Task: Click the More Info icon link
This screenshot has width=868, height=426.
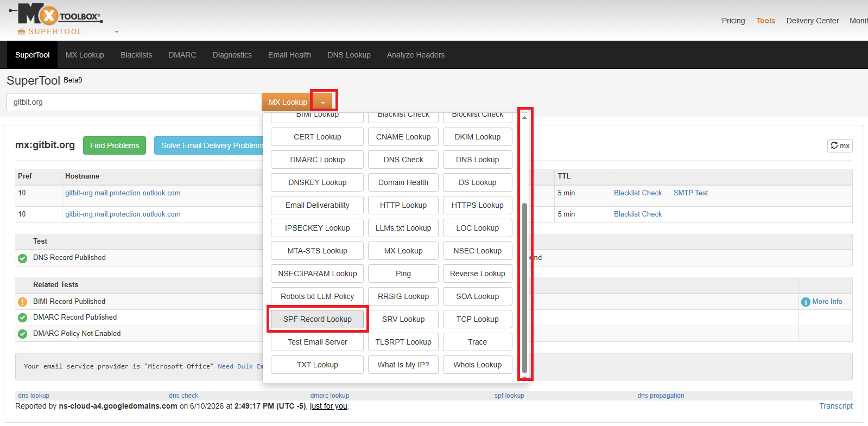Action: pos(822,302)
